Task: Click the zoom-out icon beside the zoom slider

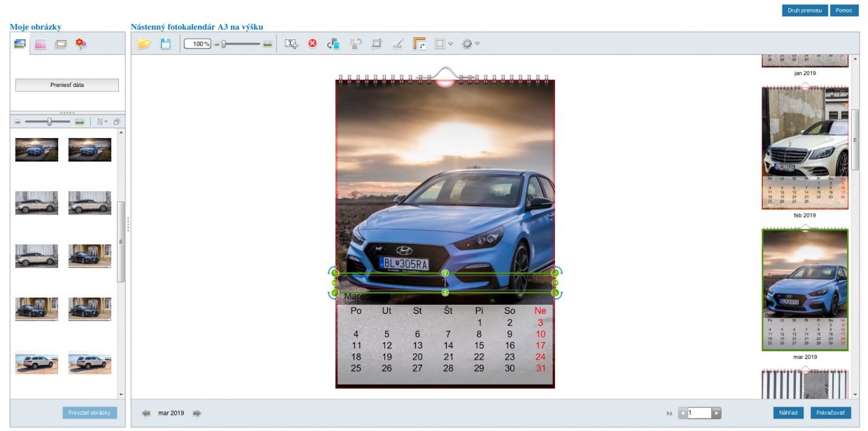Action: (x=217, y=44)
